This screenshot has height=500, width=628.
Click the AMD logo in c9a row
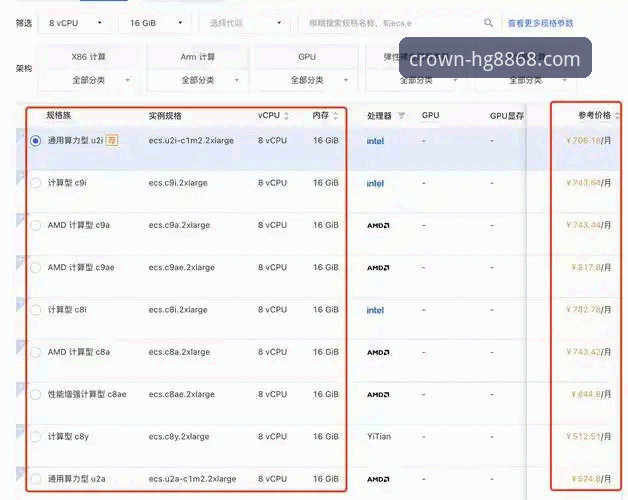(x=378, y=226)
